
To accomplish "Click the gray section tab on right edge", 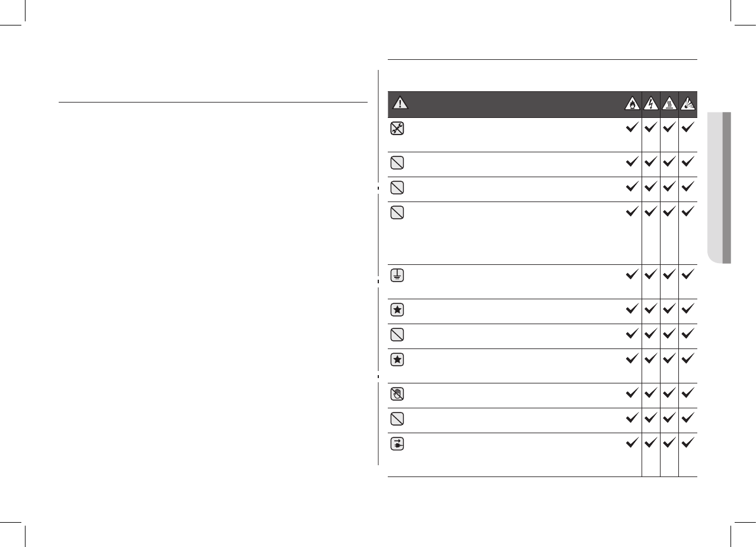I will tap(720, 188).
